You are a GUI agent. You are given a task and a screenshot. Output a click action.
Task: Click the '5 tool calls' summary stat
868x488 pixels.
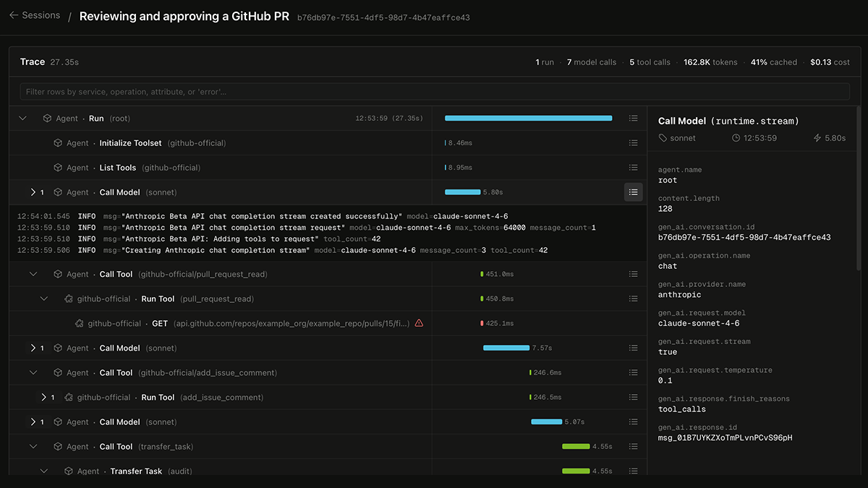(x=650, y=62)
